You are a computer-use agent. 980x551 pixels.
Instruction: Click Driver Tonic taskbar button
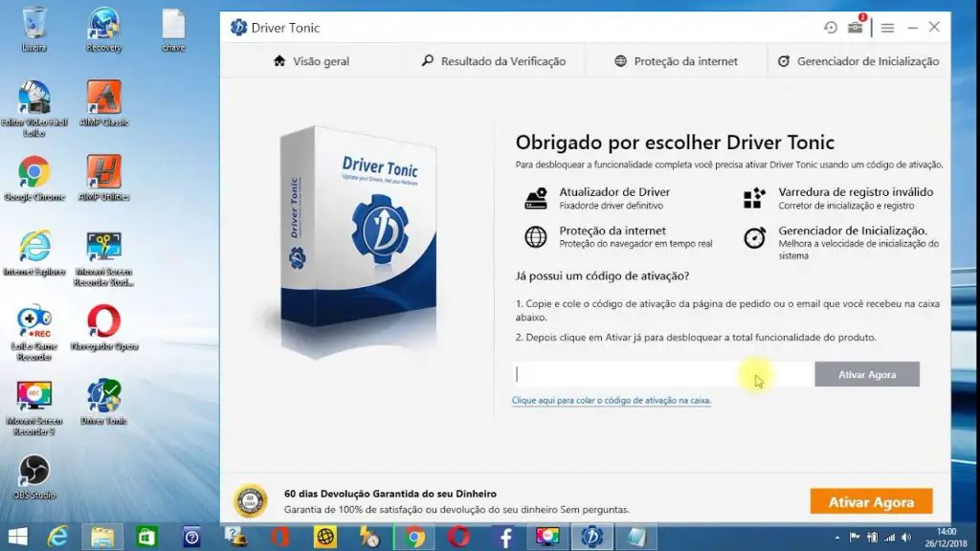(x=591, y=537)
